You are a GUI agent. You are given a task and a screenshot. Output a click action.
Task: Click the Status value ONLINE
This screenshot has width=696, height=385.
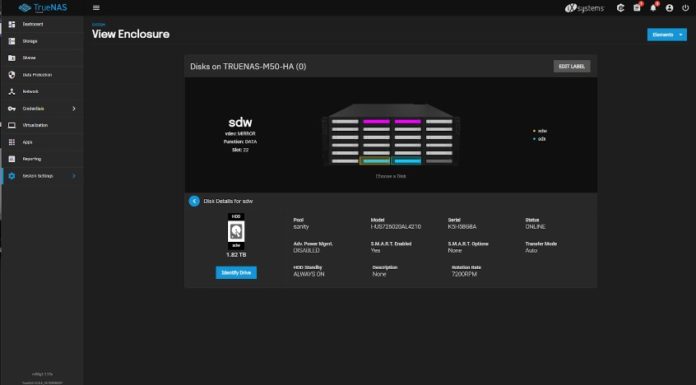coord(535,227)
